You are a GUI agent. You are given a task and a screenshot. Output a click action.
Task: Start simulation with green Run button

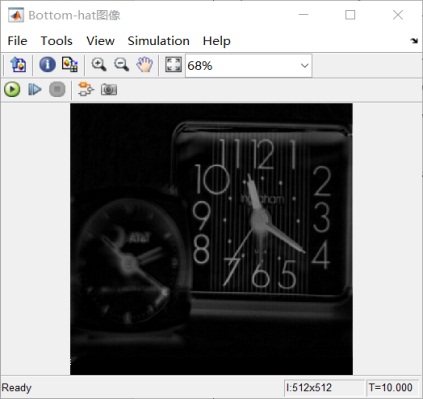(x=12, y=89)
